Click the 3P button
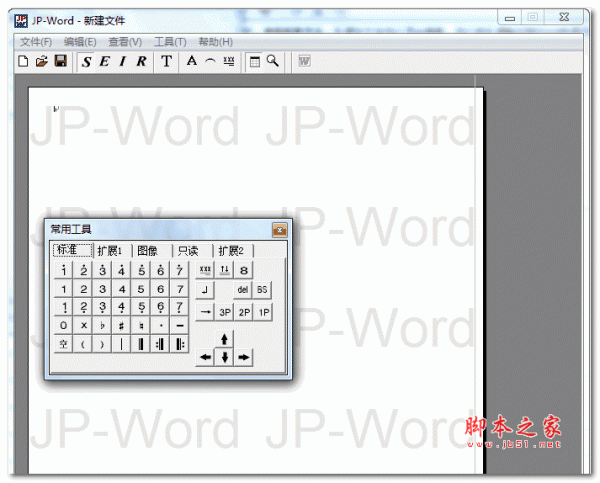 coord(225,312)
